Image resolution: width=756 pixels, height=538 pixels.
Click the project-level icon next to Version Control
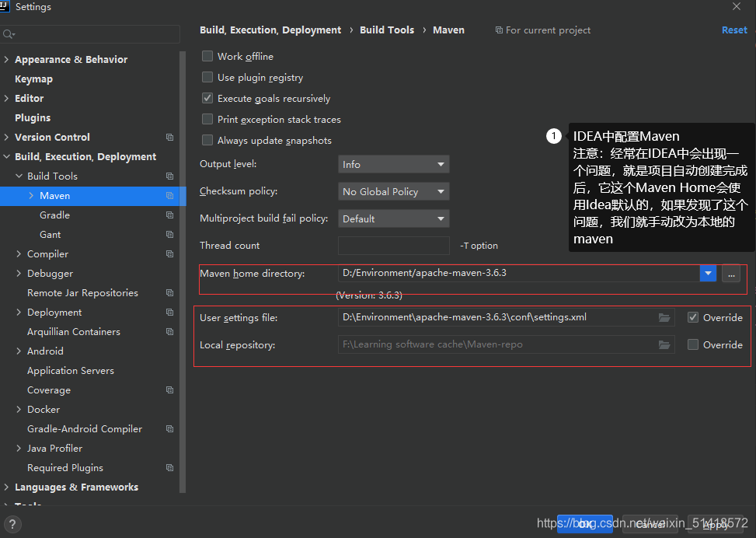pos(169,138)
